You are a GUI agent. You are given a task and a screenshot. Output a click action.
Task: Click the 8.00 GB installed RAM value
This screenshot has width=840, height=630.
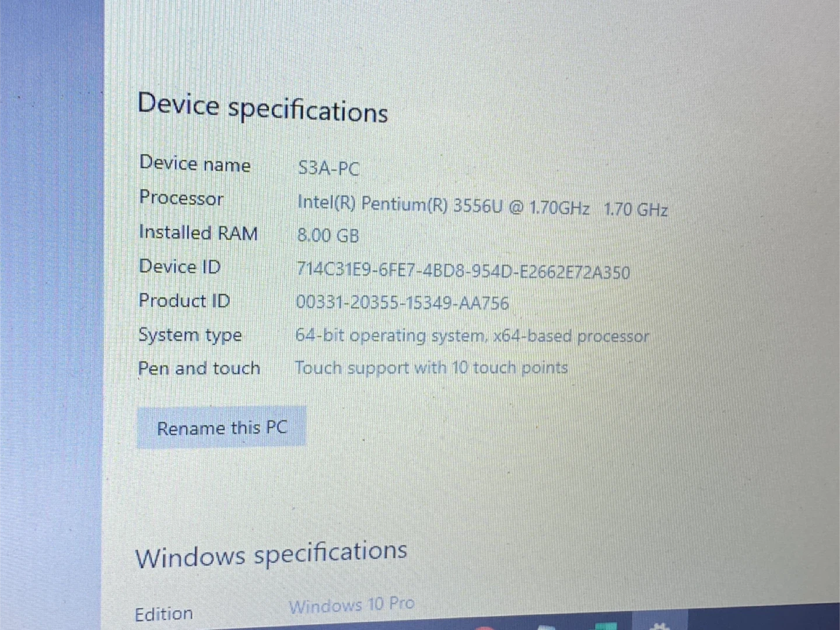(328, 235)
